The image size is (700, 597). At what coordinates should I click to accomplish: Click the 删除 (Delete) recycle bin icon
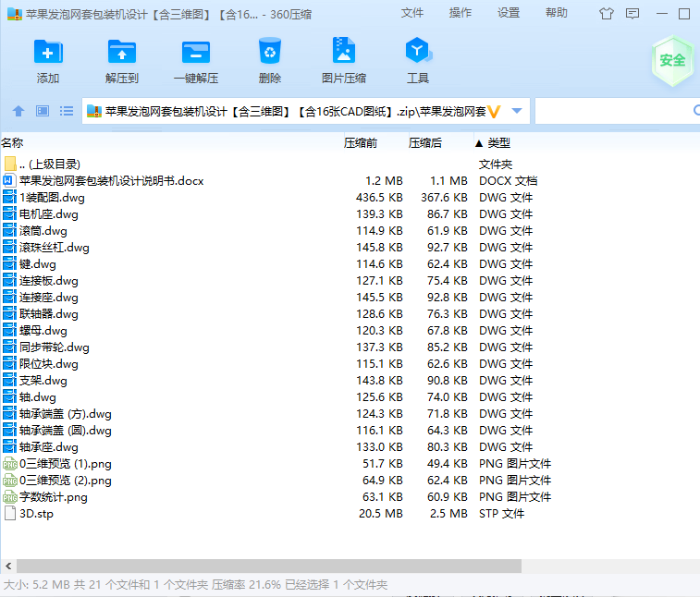tap(270, 51)
